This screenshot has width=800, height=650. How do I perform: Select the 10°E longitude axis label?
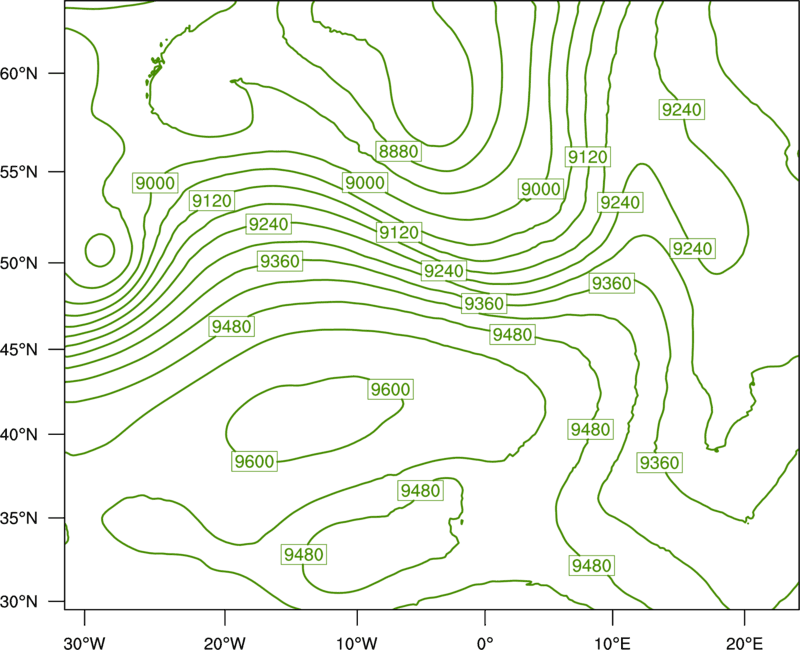612,643
